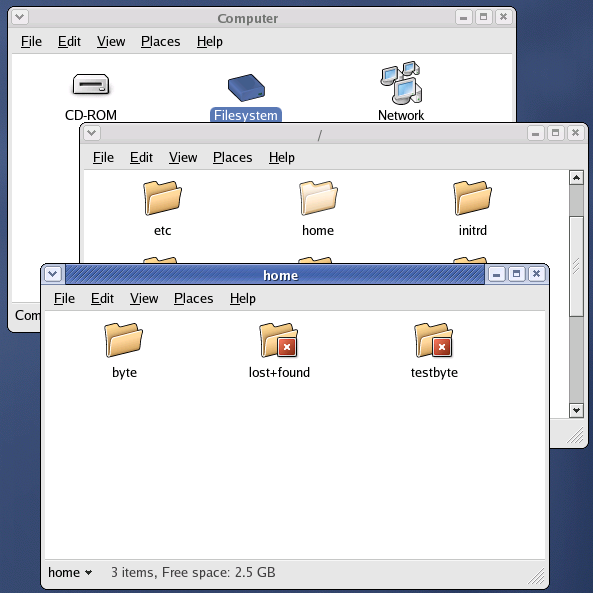Viewport: 593px width, 593px height.
Task: Select the testbyte folder
Action: [x=434, y=340]
